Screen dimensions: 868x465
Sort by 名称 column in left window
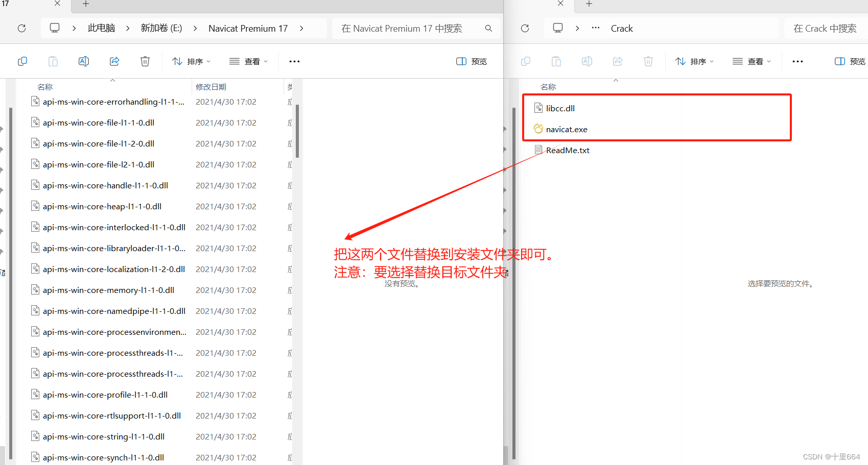click(x=45, y=87)
